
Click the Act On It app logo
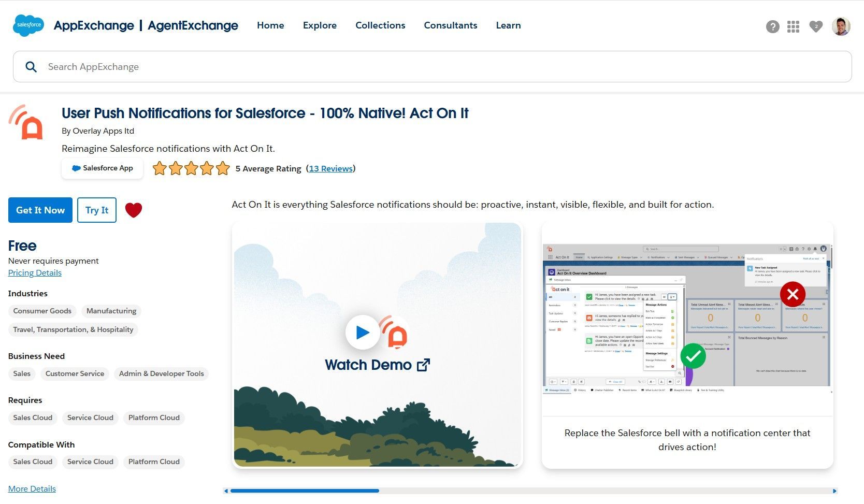tap(26, 122)
